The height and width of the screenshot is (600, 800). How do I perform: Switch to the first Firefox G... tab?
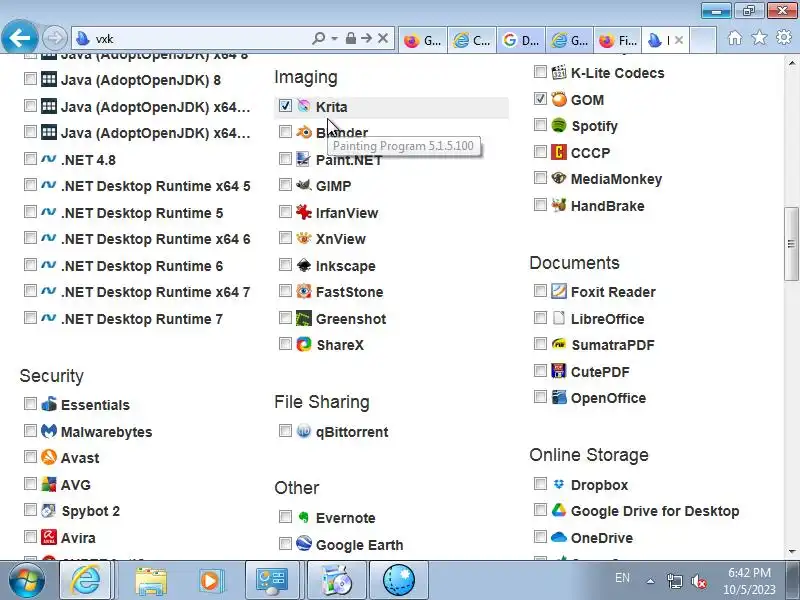pos(422,40)
